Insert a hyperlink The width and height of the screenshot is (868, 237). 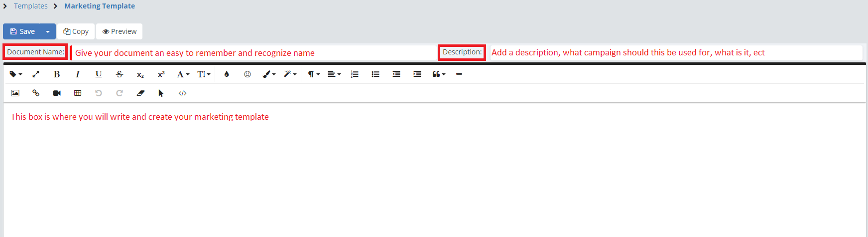(36, 93)
